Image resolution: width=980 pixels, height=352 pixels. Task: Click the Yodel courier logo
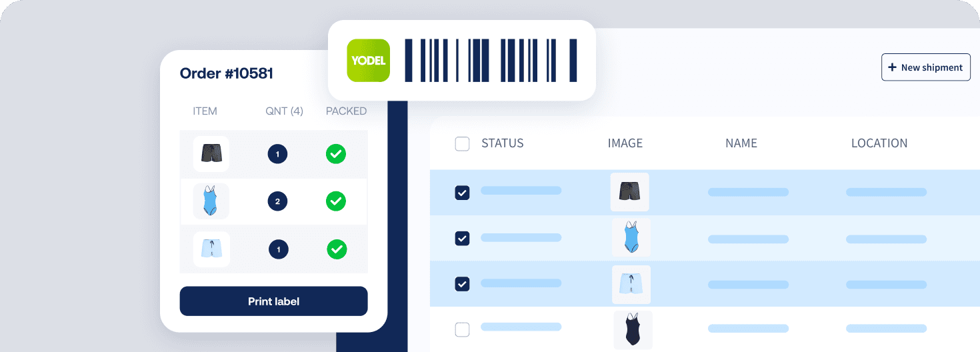click(368, 61)
